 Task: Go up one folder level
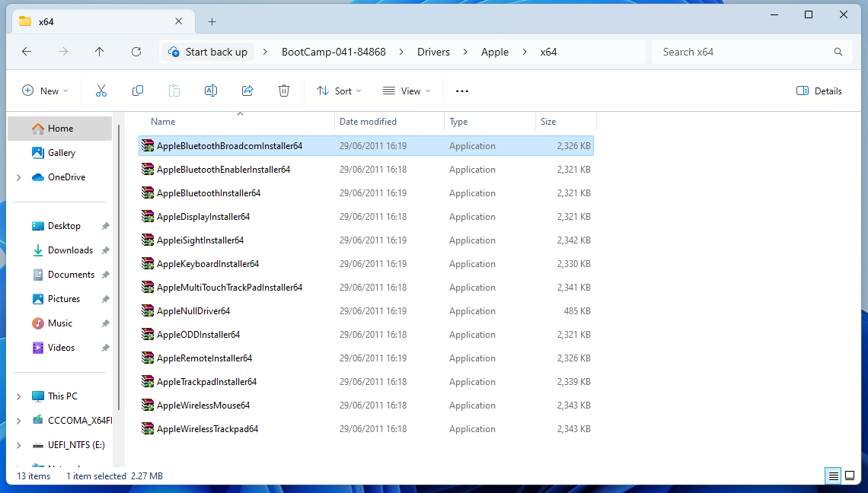99,52
